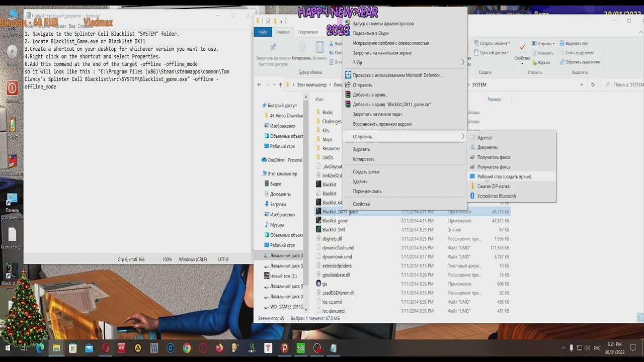Open 'Простой доступ' dropdown in ribbon
644x362 pixels.
491,53
